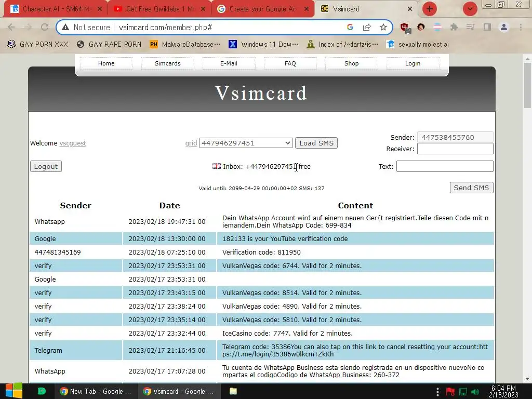
Task: Open the Home menu item
Action: click(106, 63)
